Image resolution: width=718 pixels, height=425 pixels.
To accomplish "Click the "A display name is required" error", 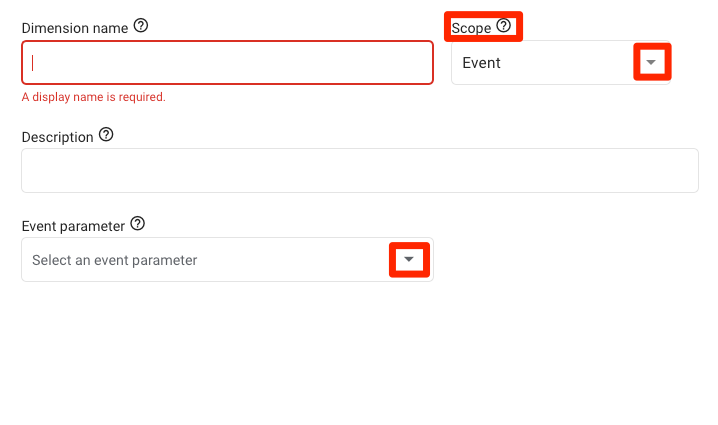I will 93,97.
